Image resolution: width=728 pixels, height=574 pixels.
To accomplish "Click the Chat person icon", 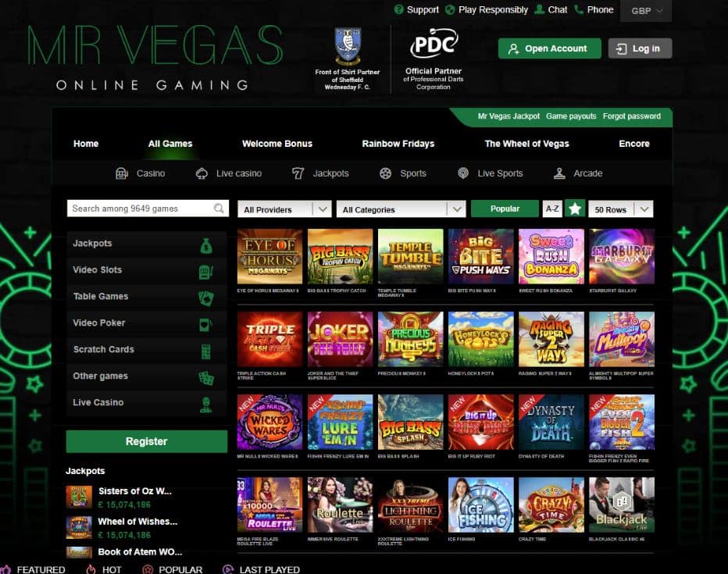I will pyautogui.click(x=540, y=9).
